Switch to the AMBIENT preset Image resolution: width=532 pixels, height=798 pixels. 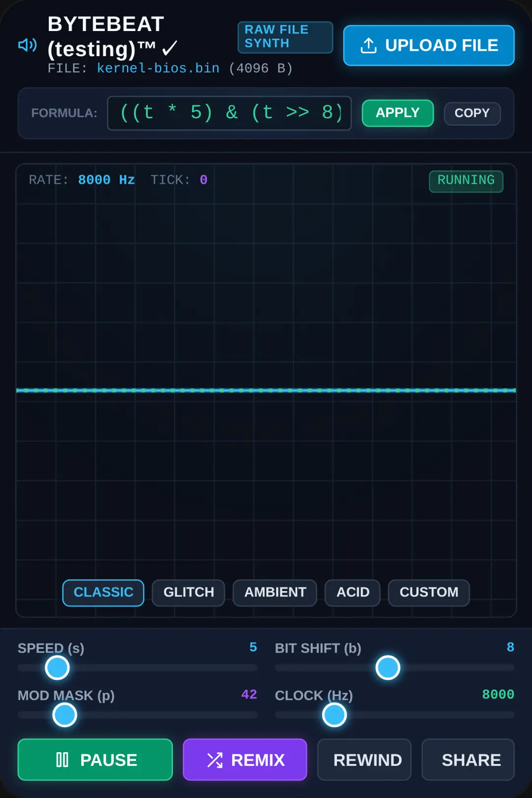coord(275,593)
